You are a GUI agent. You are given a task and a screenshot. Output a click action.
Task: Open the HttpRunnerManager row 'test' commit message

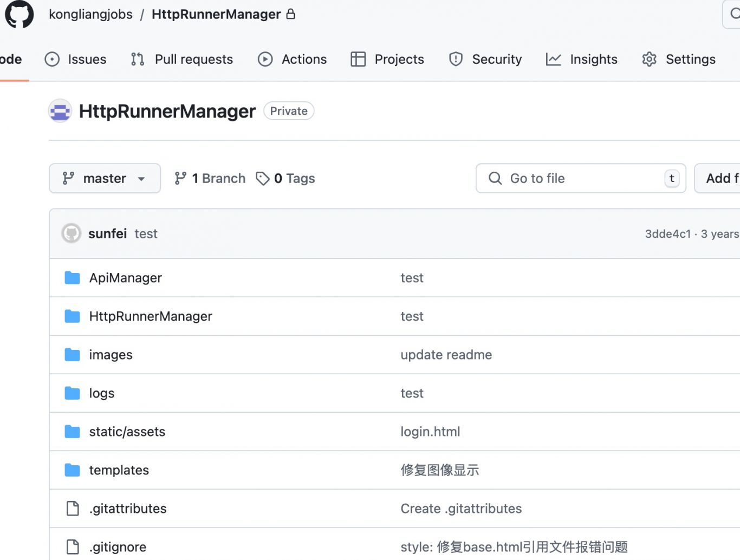click(412, 316)
